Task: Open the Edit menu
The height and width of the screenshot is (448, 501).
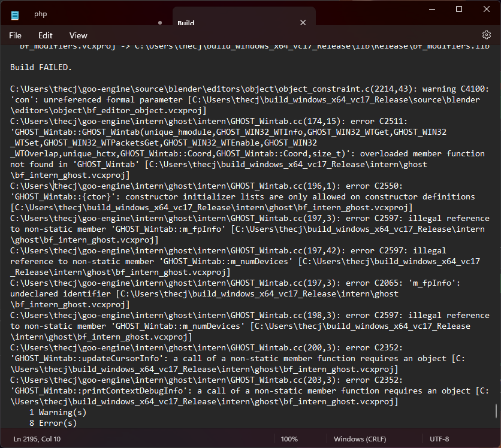Action: pos(45,35)
